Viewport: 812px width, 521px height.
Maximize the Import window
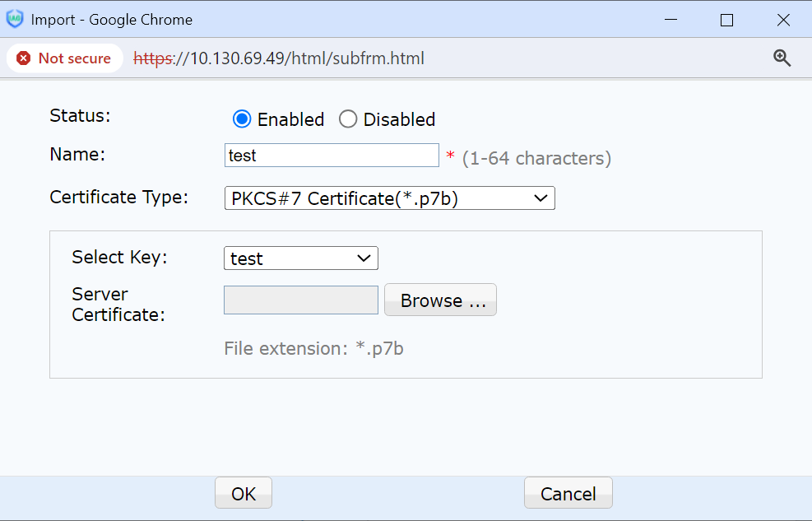(x=726, y=20)
